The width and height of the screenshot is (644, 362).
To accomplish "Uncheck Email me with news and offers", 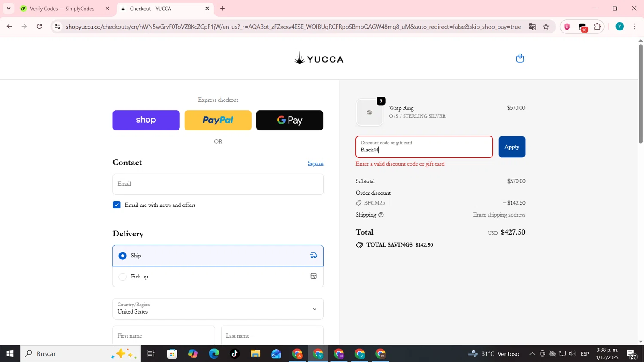I will point(117,205).
